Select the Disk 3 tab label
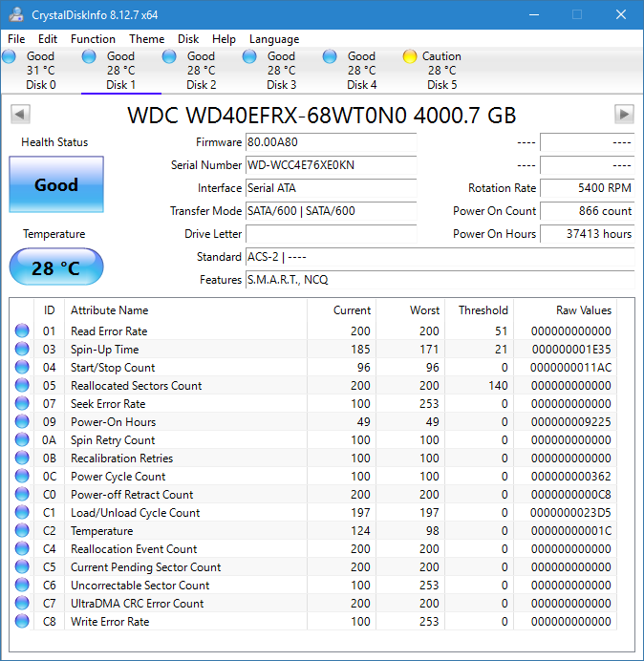Viewport: 644px width, 661px height. point(281,85)
